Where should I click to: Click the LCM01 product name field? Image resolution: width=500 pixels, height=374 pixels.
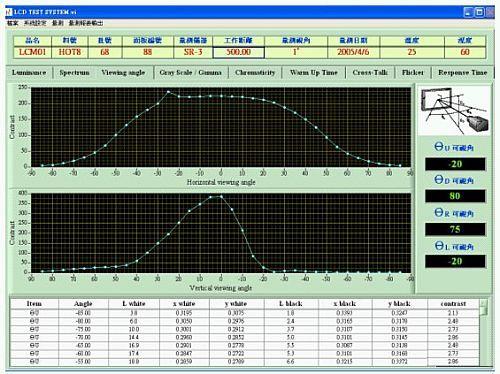click(32, 52)
